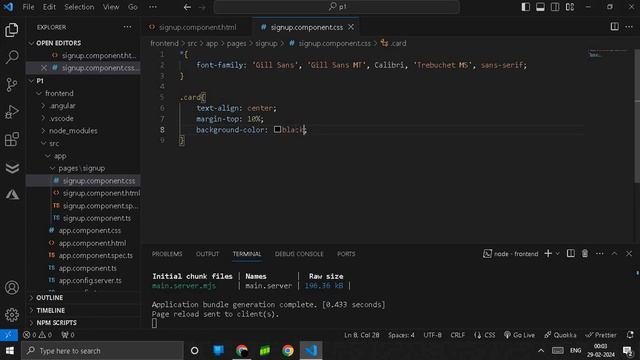Change end of line sequence CRLF
This screenshot has width=640, height=360.
[x=458, y=335]
